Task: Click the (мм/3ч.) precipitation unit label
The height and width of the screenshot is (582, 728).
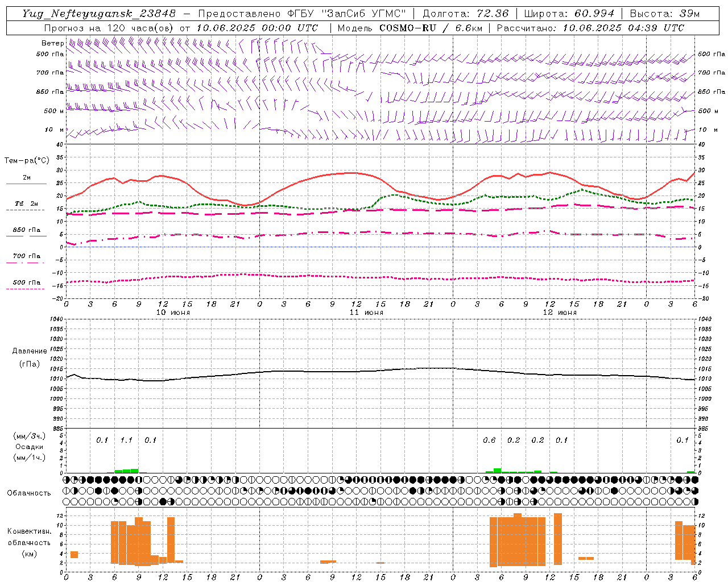Action: [30, 436]
